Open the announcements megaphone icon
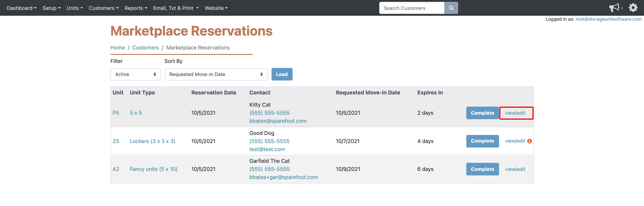Image resolution: width=644 pixels, height=206 pixels. [614, 8]
